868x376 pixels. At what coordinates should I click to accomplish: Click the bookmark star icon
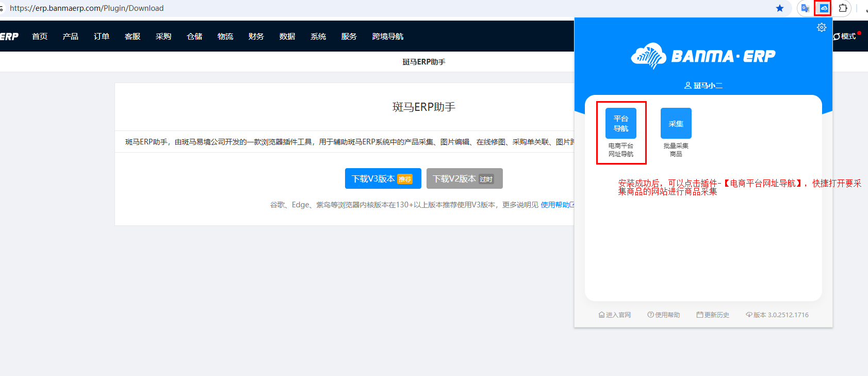780,8
